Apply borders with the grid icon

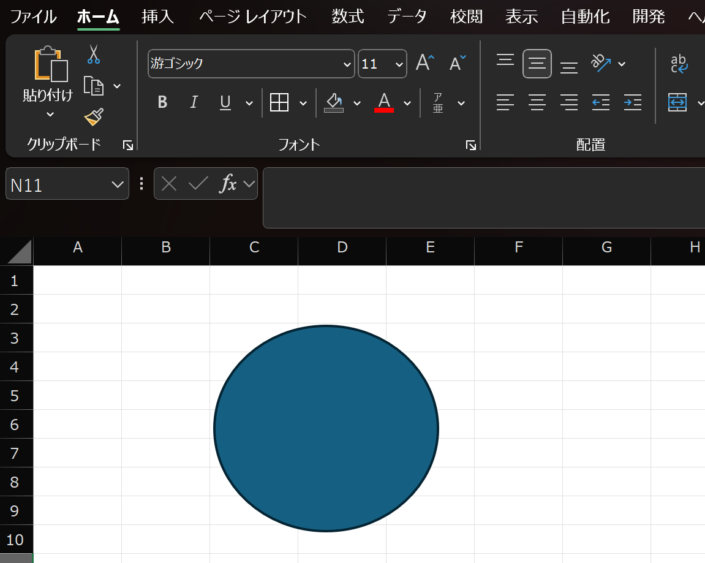pos(279,103)
